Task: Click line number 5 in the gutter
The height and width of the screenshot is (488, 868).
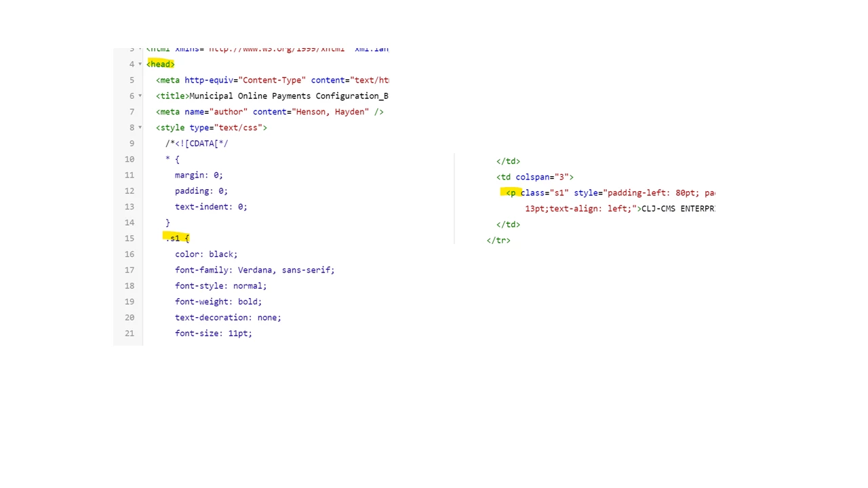Action: coord(132,80)
